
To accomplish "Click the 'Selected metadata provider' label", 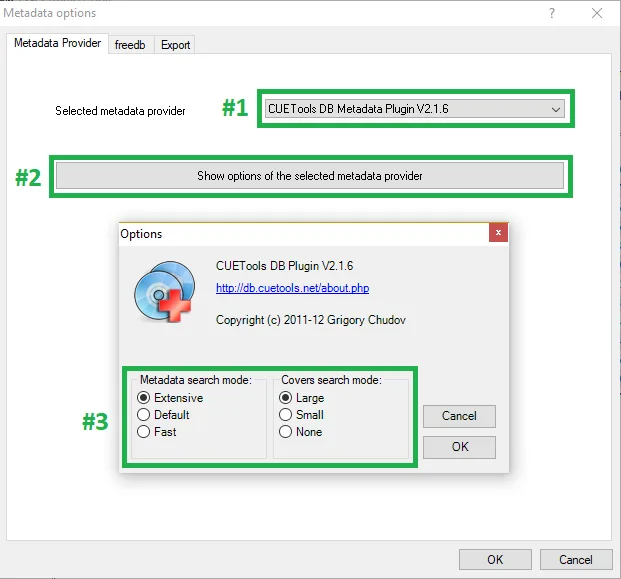I will click(x=120, y=111).
